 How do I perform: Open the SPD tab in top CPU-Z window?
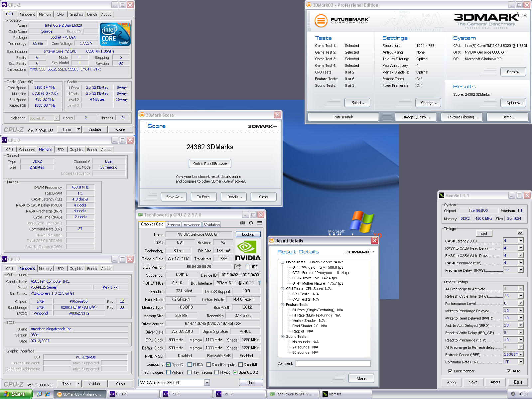(x=60, y=14)
